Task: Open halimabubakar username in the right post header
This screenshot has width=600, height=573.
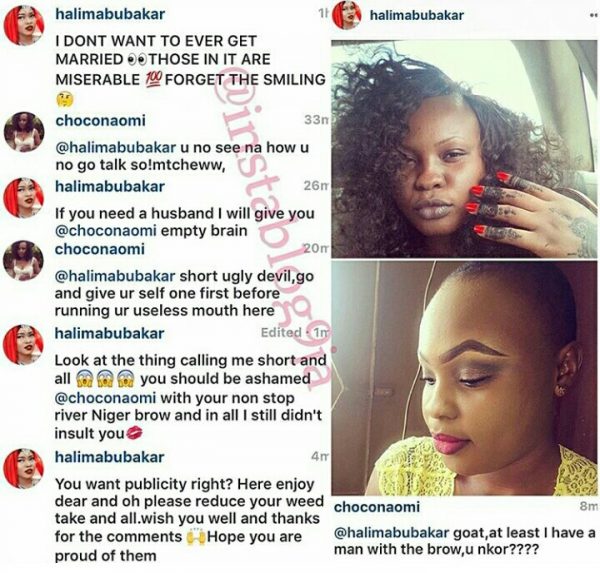Action: 417,15
